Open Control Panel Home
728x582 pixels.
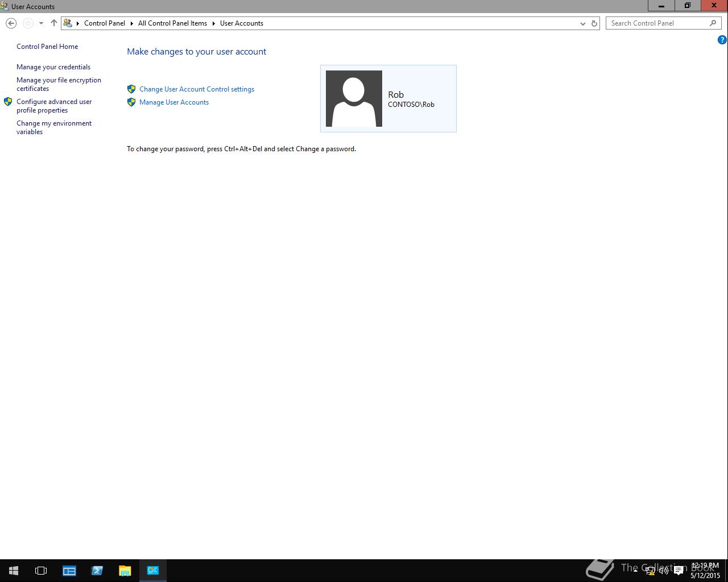(x=47, y=47)
